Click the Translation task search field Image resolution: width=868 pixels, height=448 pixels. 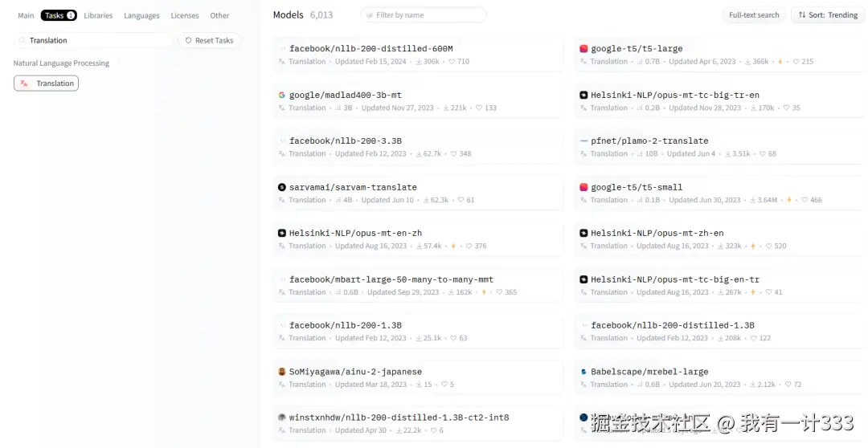click(x=93, y=40)
